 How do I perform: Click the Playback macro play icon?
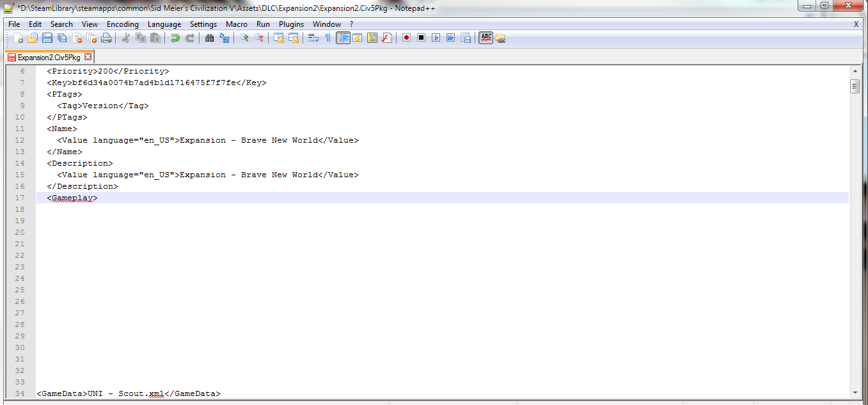tap(436, 38)
